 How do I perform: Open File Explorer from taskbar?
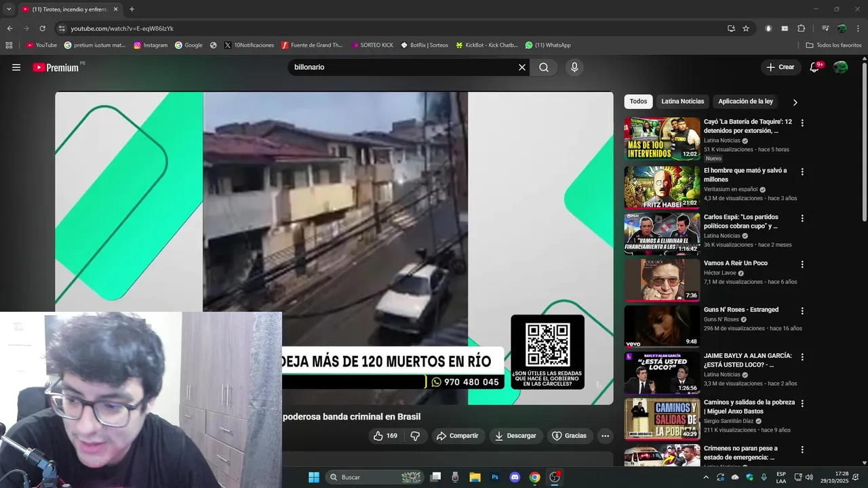[475, 477]
